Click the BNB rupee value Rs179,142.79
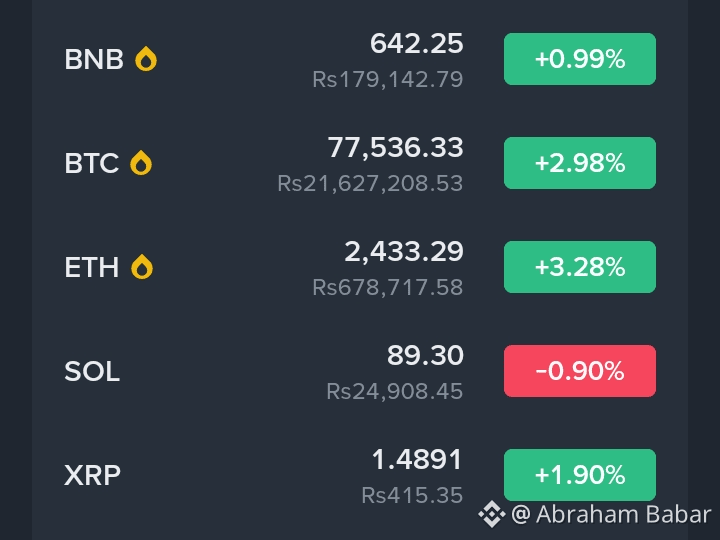This screenshot has width=720, height=540. tap(388, 79)
